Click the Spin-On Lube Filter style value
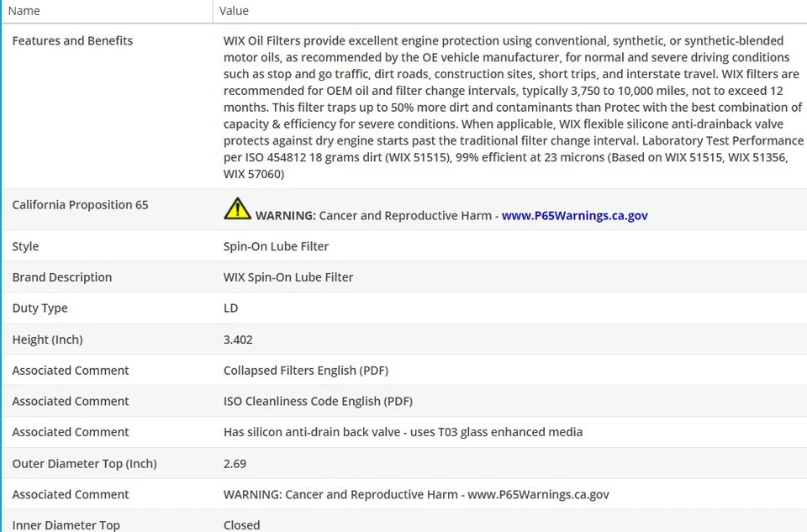 (276, 246)
